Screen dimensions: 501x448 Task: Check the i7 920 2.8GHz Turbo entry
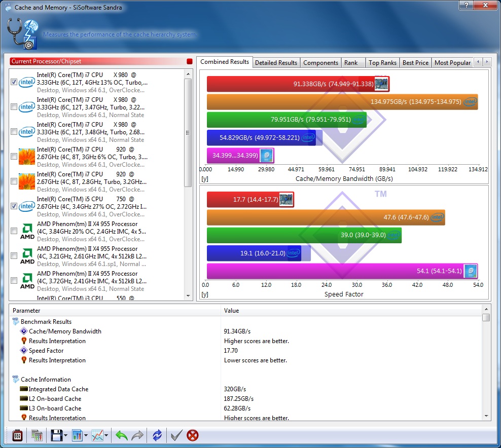pos(14,181)
